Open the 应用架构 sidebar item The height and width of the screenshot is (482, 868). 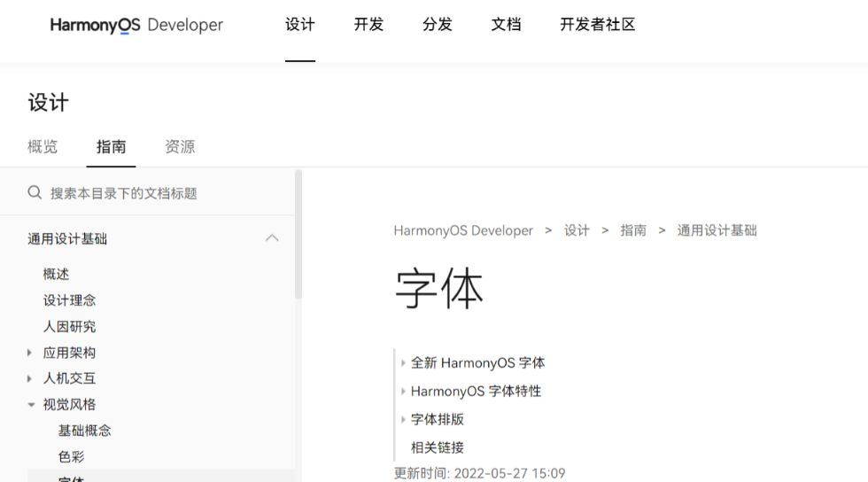click(69, 353)
